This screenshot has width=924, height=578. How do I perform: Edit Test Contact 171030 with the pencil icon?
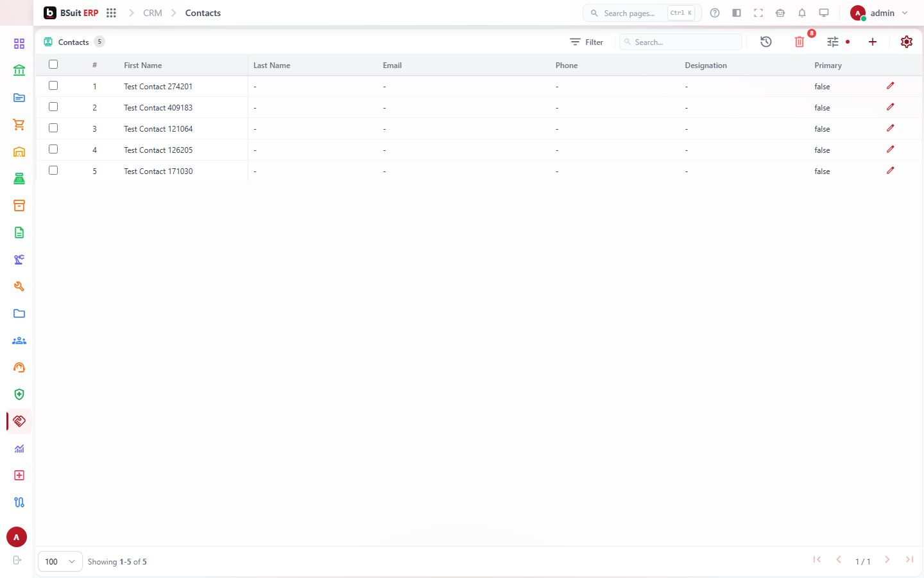(890, 170)
